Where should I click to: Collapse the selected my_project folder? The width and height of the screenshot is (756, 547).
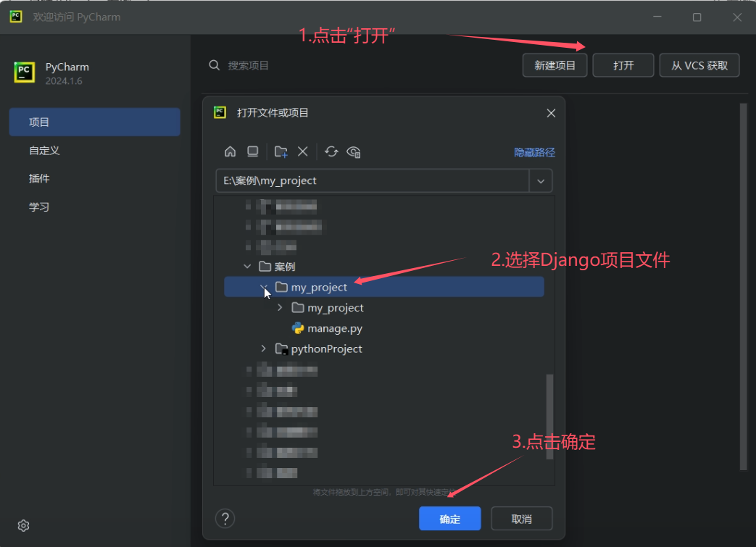coord(264,287)
